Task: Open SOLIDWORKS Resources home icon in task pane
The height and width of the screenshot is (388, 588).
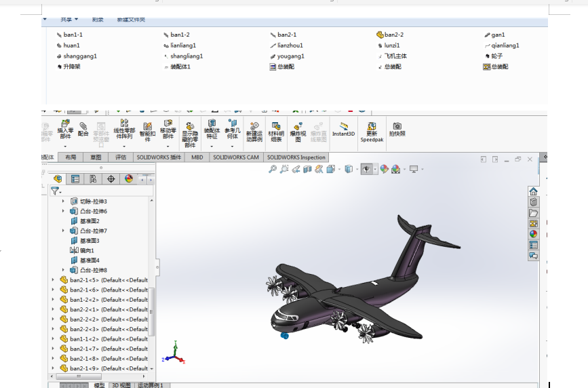Action: coord(533,191)
